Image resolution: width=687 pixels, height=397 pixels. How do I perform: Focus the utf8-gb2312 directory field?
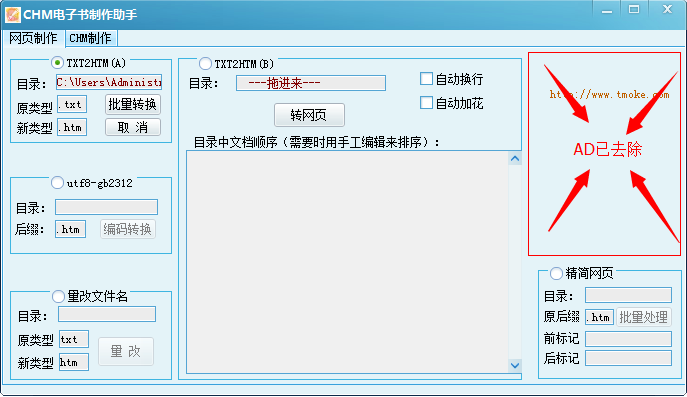click(x=106, y=207)
